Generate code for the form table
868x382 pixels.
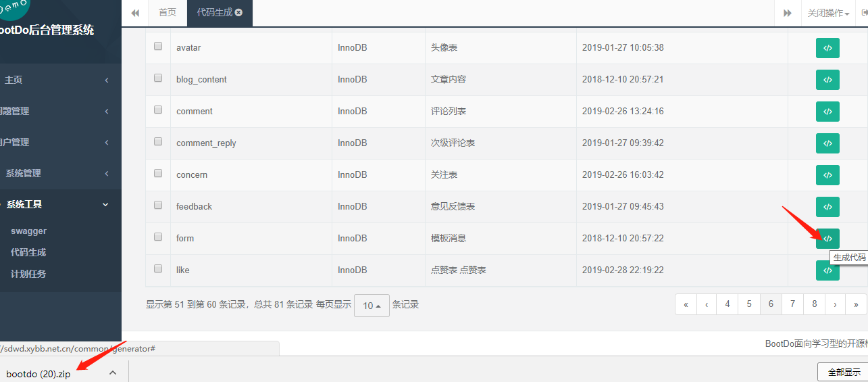click(x=827, y=239)
